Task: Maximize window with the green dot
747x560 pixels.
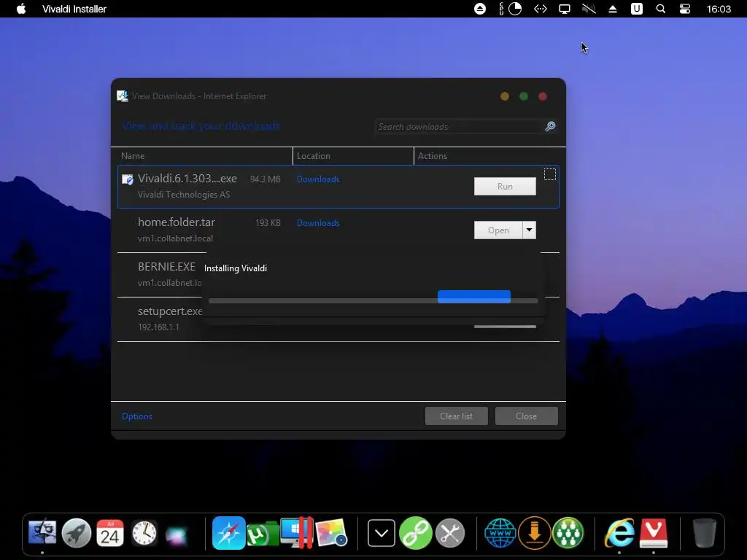Action: point(524,96)
